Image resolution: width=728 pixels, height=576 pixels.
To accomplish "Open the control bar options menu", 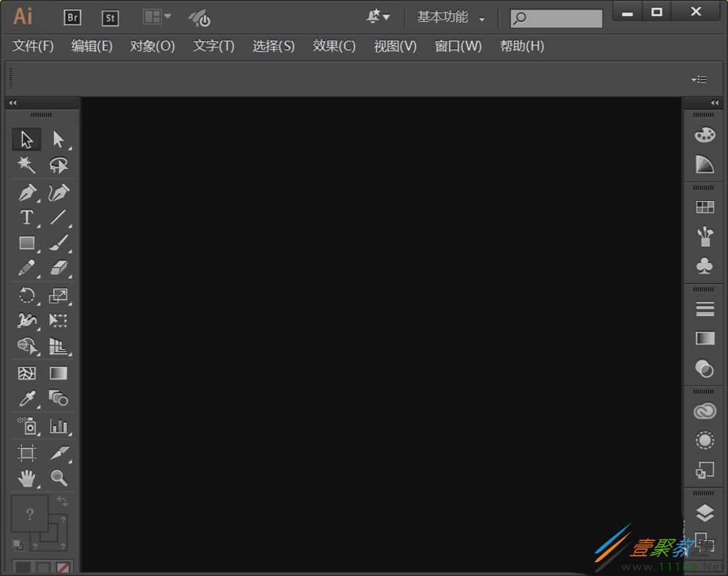I will (699, 80).
